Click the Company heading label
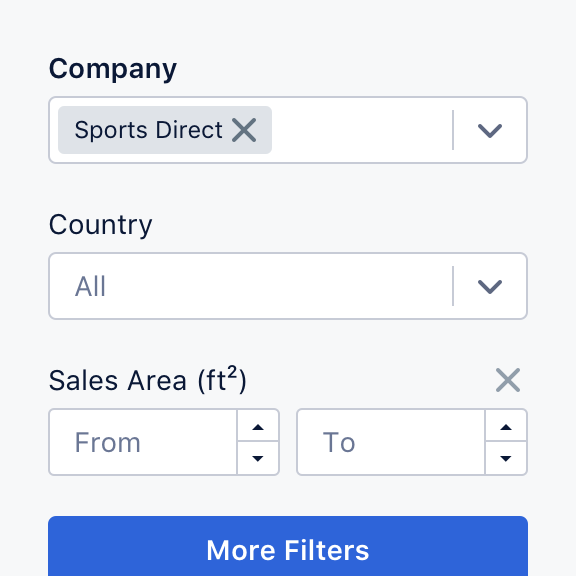Screen dimensions: 576x576 pos(113,69)
